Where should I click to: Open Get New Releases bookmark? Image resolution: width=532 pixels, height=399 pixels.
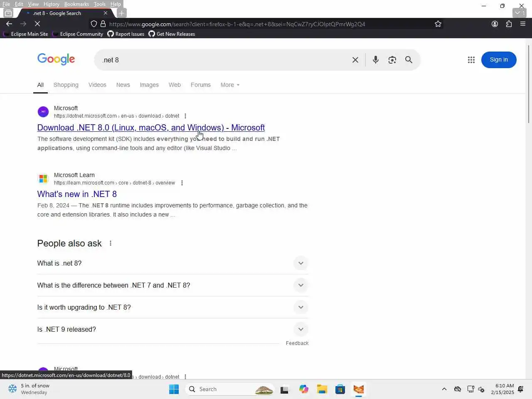172,34
